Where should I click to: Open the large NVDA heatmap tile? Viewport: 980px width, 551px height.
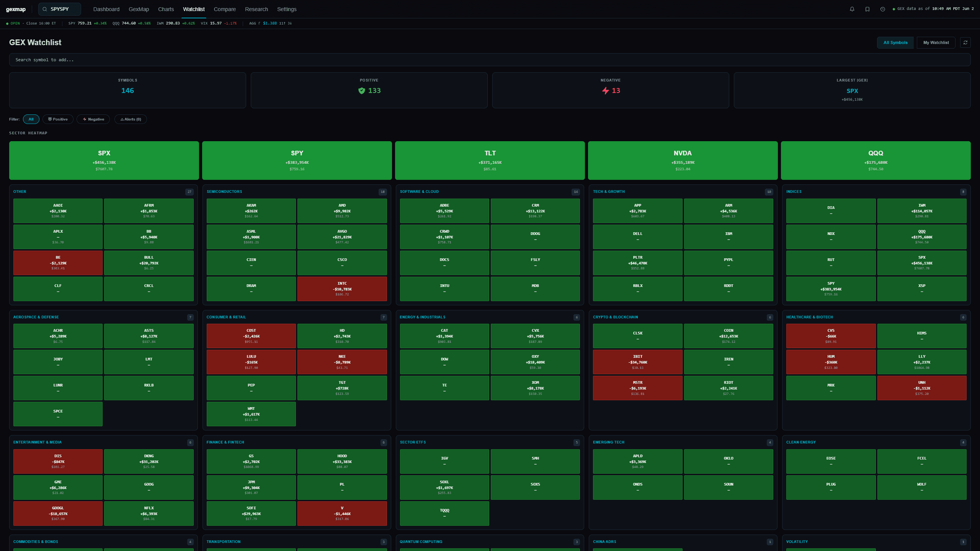click(x=683, y=160)
